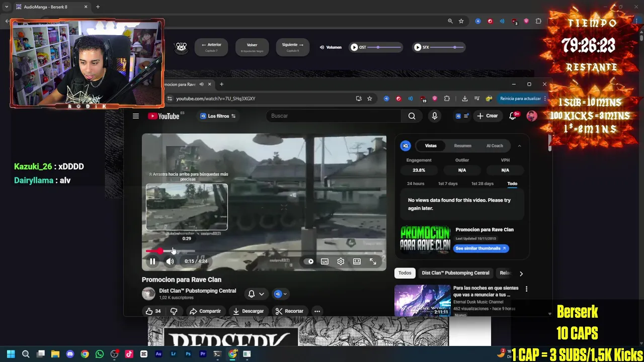Open Discord from the taskbar
The height and width of the screenshot is (362, 644).
point(70,354)
